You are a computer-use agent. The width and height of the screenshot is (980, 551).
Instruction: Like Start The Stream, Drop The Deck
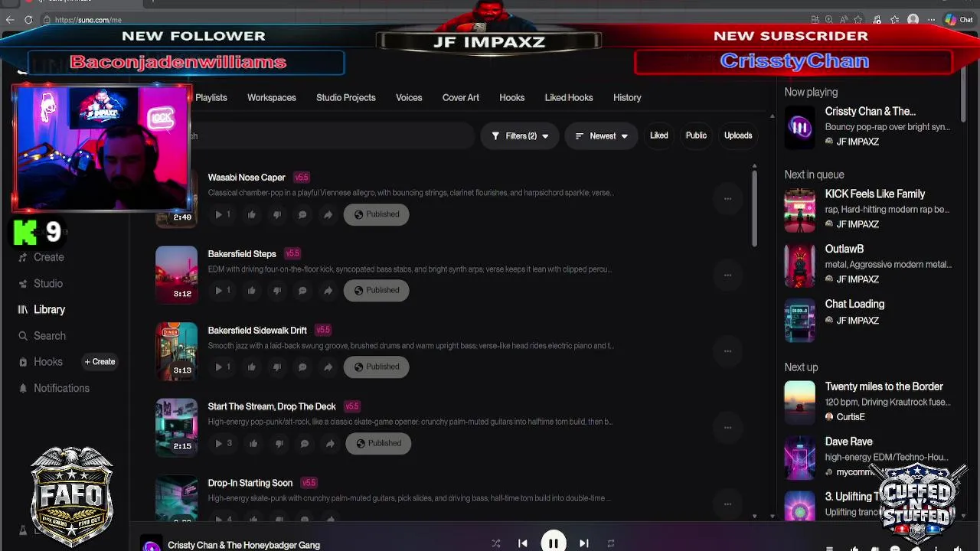click(253, 443)
